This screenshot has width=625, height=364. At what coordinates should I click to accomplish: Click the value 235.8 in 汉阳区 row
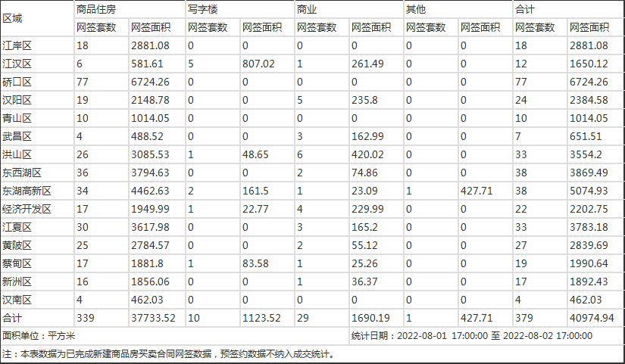tap(364, 100)
